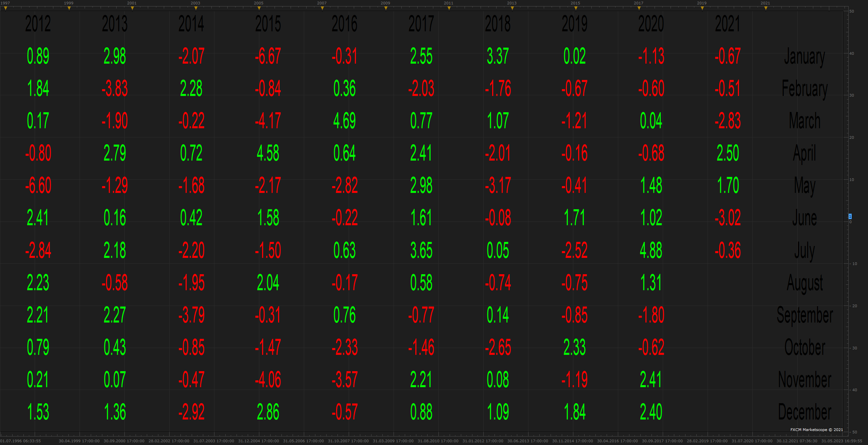Pick the -3.83 value for February 2013

point(115,88)
